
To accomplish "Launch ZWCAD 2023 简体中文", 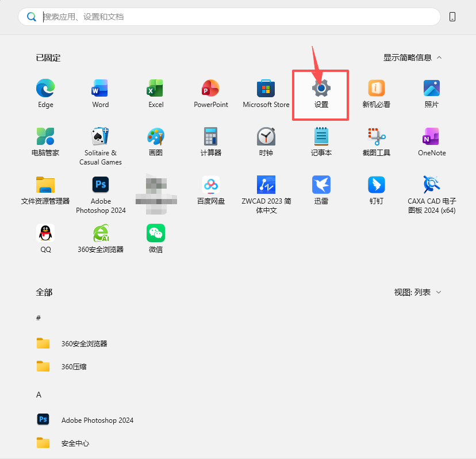I will coord(266,194).
